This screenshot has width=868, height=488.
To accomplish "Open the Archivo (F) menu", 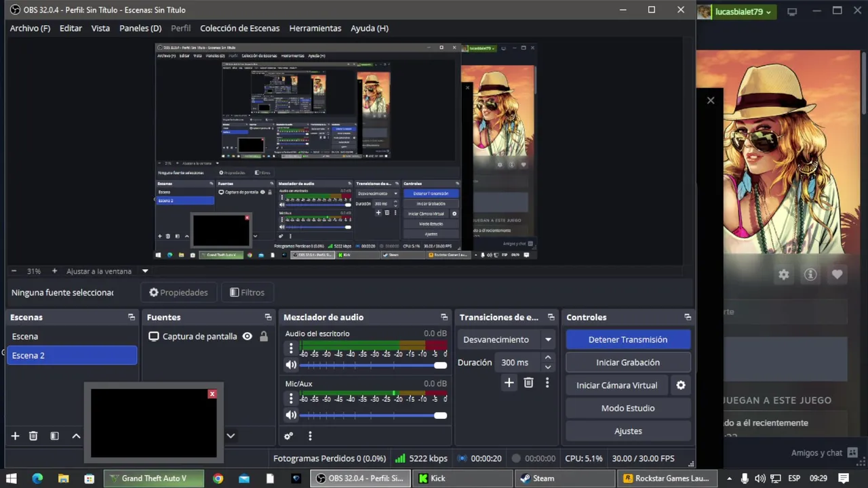I will (30, 28).
